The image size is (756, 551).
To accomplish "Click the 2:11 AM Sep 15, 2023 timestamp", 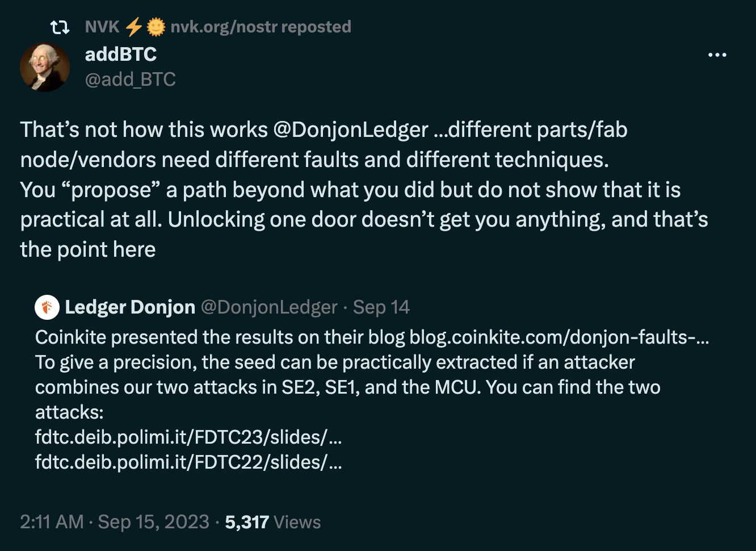I will 115,522.
